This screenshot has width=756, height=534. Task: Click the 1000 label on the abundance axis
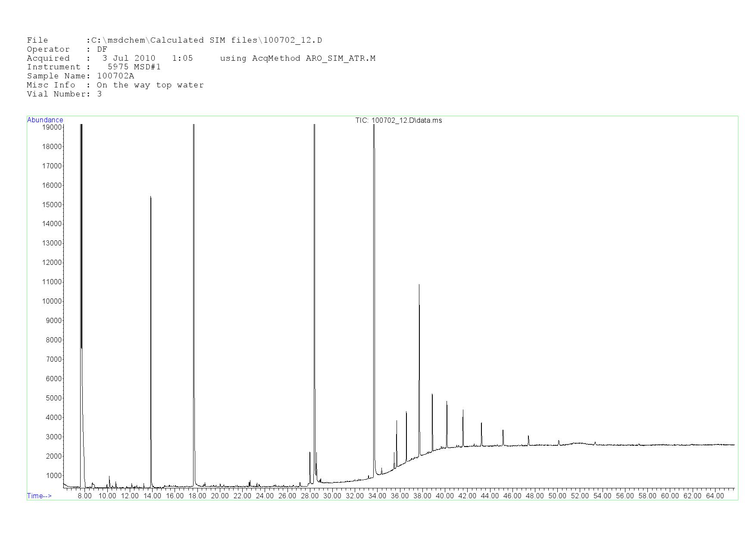click(53, 476)
